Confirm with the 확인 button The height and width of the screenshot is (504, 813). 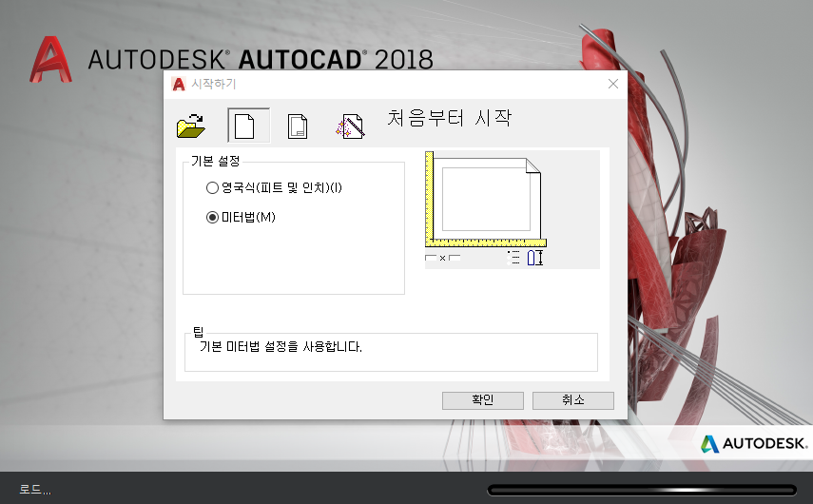tap(483, 400)
